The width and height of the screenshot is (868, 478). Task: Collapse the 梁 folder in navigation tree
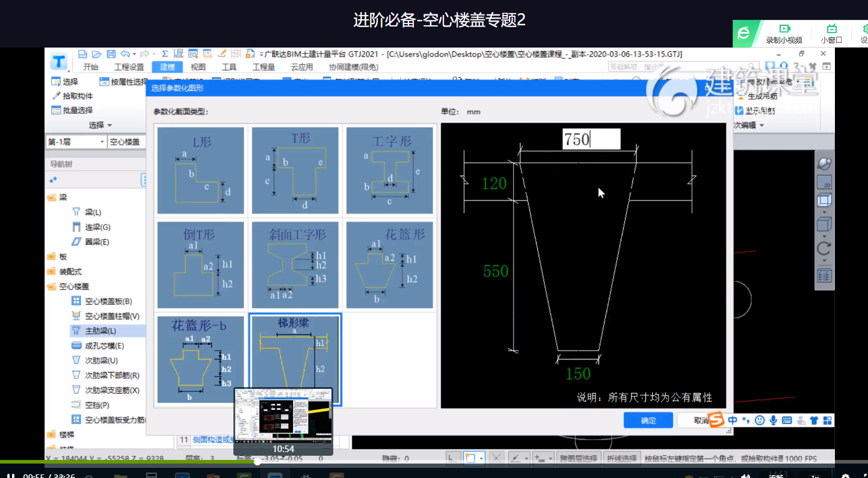tap(51, 197)
